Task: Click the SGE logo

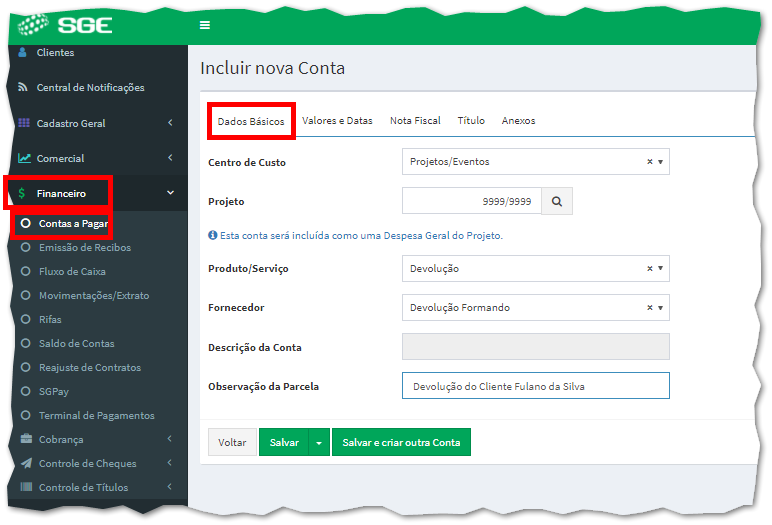Action: tap(65, 25)
